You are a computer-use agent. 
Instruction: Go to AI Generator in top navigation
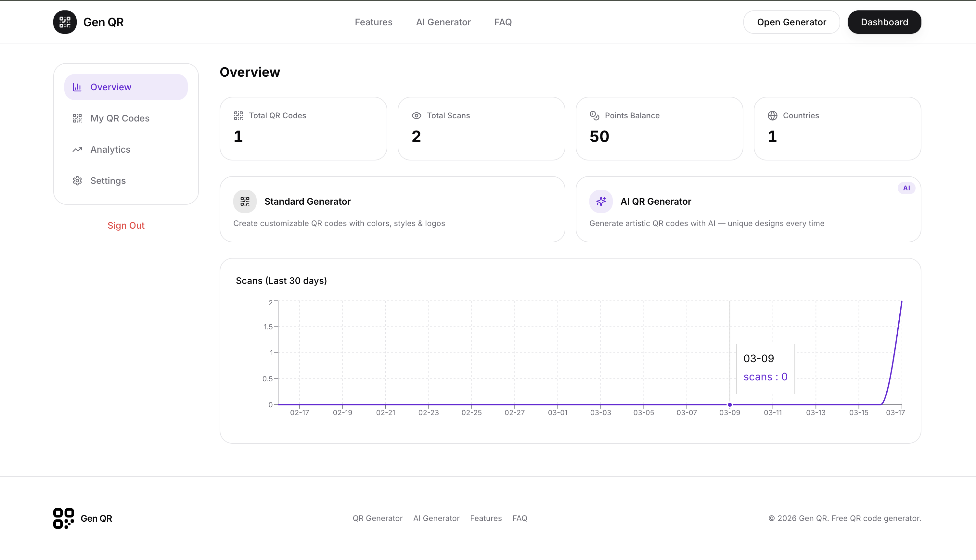[443, 22]
